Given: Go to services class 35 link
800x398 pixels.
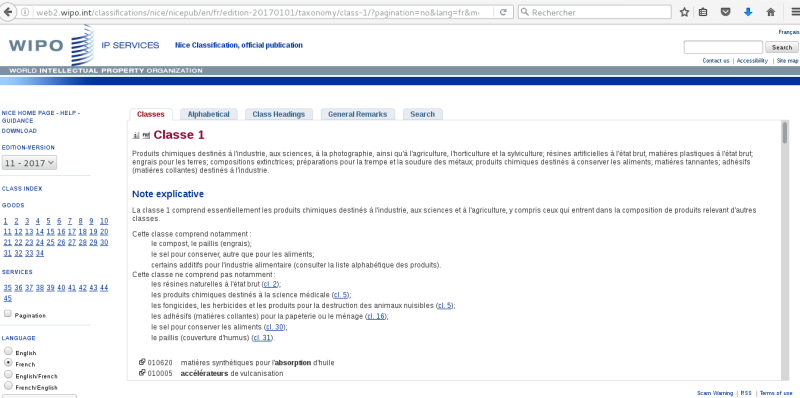Looking at the screenshot, I should (x=7, y=288).
